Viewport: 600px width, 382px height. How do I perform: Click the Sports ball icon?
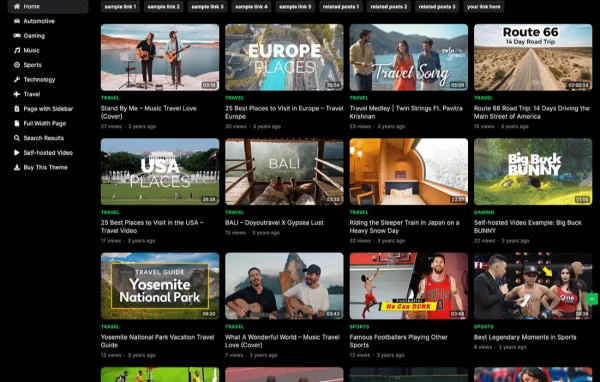pos(17,65)
